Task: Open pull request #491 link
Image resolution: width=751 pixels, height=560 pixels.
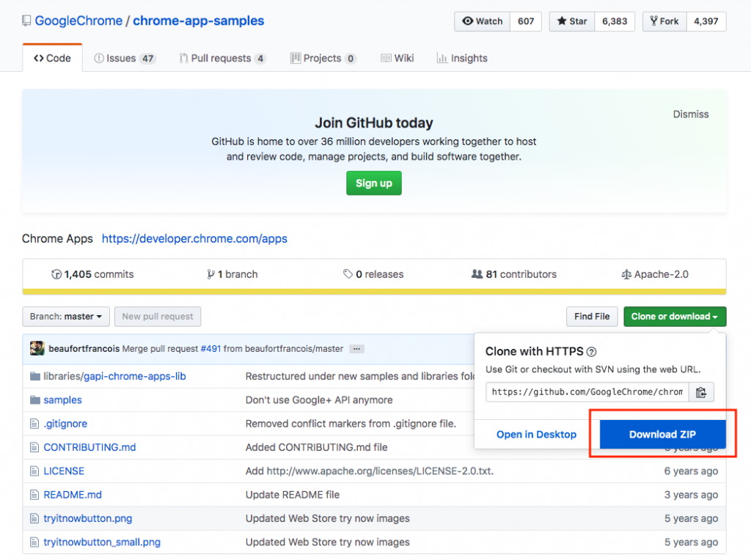Action: coord(210,348)
